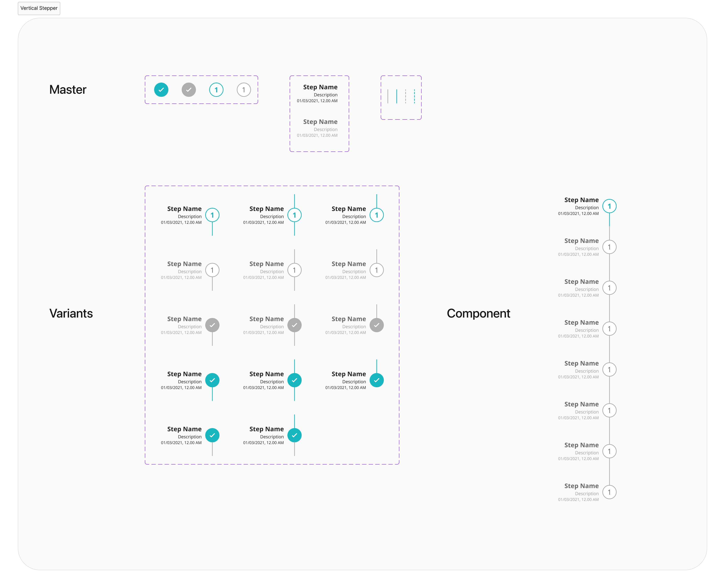
Task: Click the solid gray connector line in Master
Action: click(x=388, y=96)
